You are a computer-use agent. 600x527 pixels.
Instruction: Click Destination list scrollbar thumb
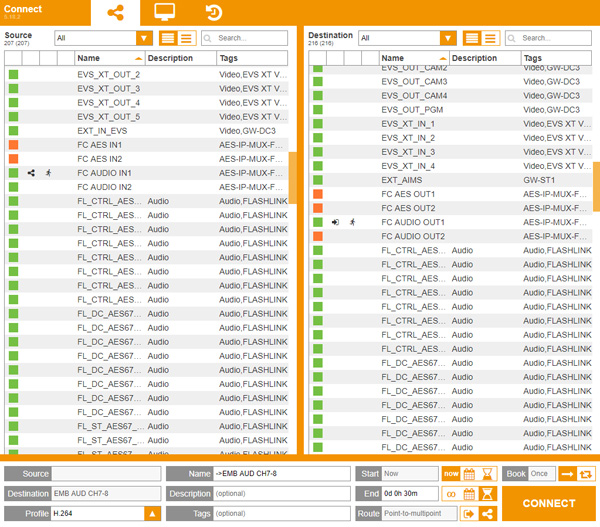point(597,186)
